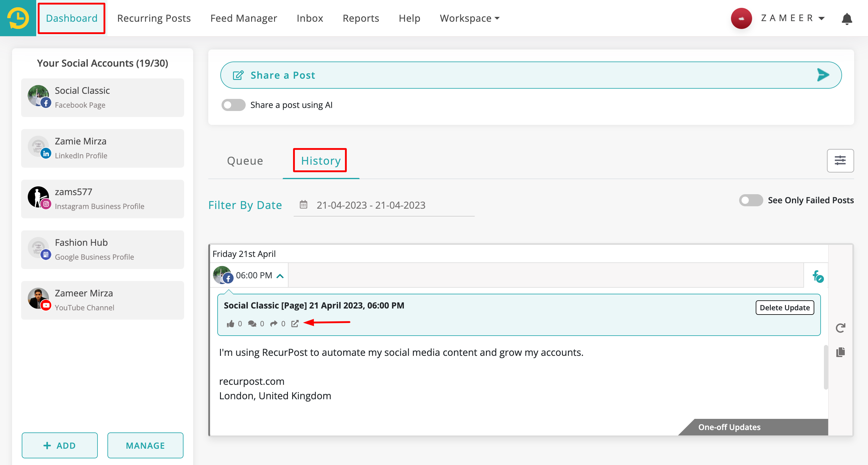Click the London, United Kingdom text

click(x=275, y=396)
